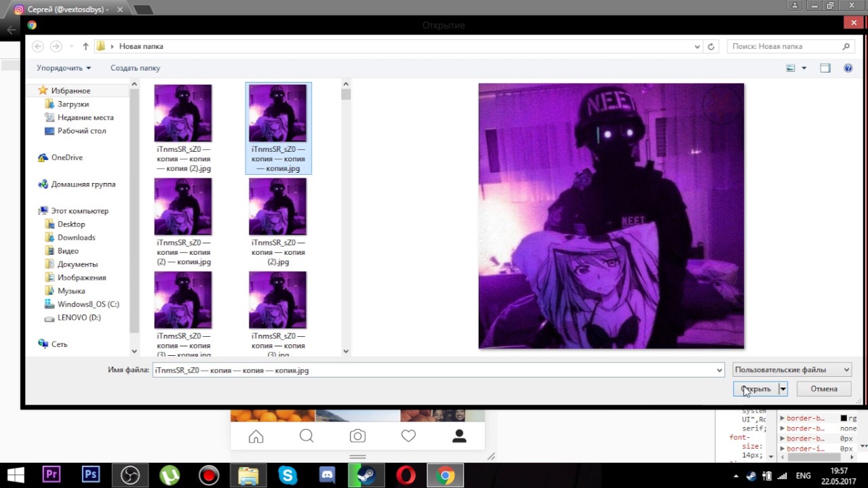The image size is (868, 488).
Task: Open Skype from taskbar
Action: click(288, 475)
